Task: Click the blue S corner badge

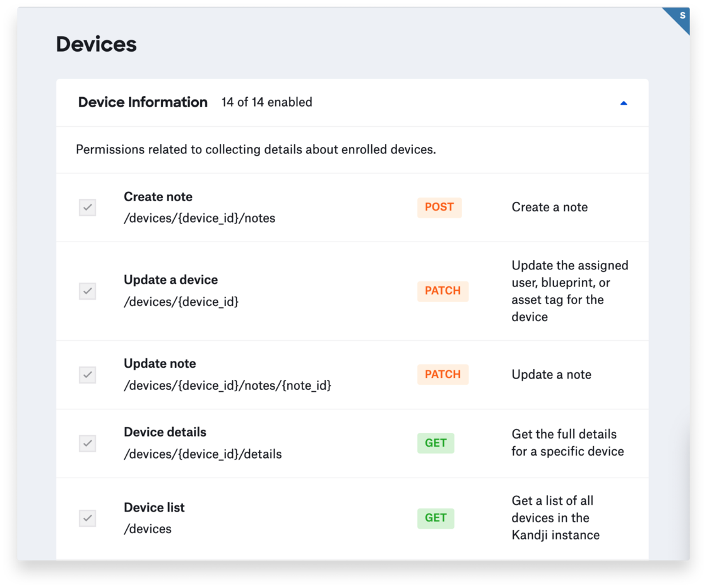Action: pyautogui.click(x=680, y=17)
